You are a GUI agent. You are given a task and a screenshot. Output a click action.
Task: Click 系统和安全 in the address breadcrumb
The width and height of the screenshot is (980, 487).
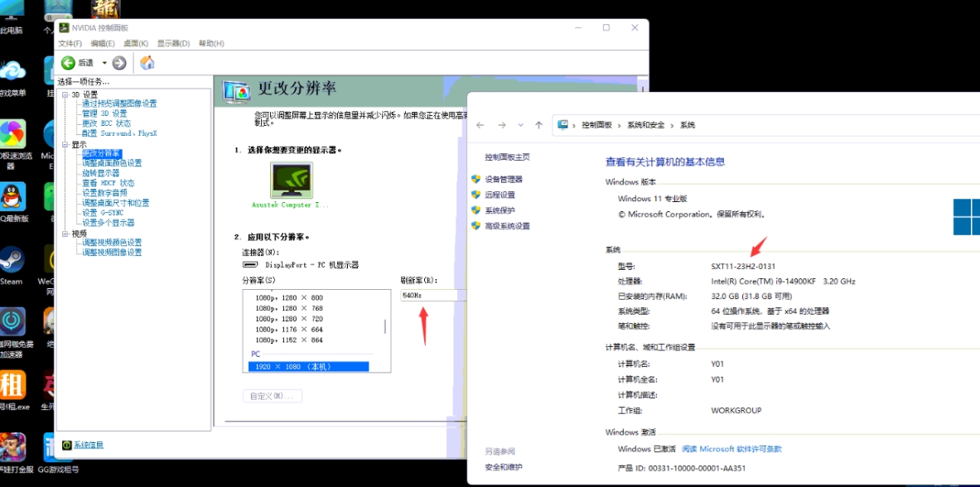(646, 125)
